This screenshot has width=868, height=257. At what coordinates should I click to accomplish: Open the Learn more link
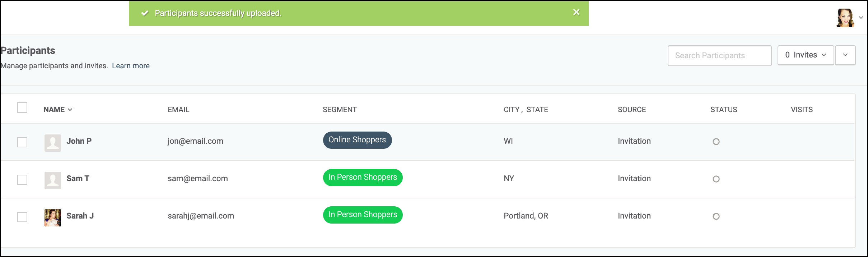click(x=131, y=66)
